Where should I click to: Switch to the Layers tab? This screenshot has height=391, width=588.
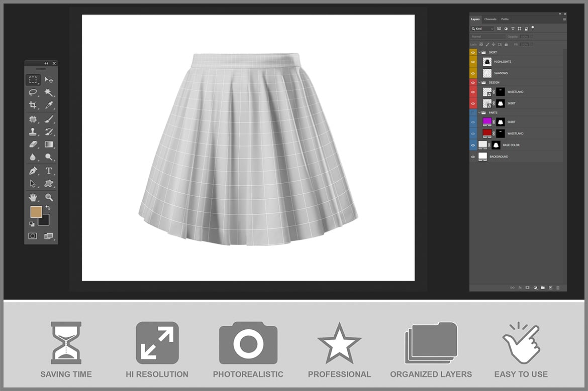tap(475, 19)
